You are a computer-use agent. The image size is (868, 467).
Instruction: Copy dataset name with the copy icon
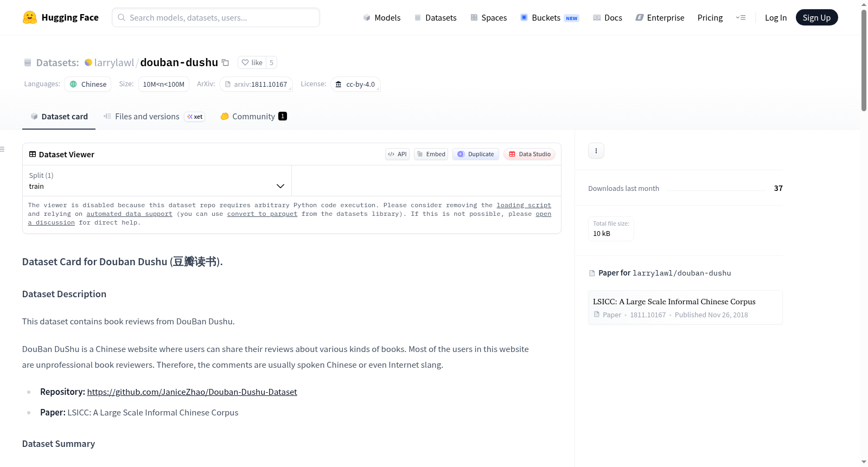225,62
